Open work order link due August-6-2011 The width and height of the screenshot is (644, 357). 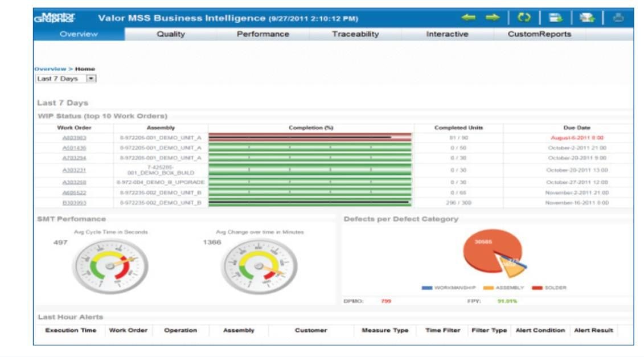click(x=74, y=138)
